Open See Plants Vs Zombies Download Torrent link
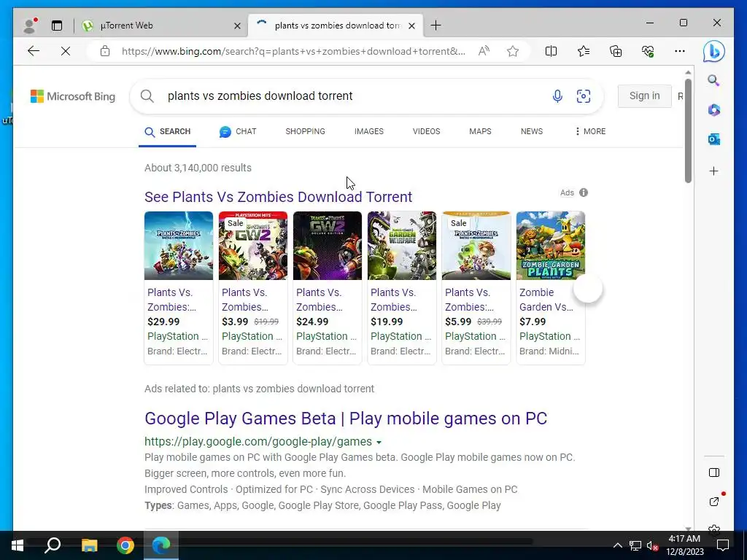The width and height of the screenshot is (747, 560). click(x=278, y=197)
